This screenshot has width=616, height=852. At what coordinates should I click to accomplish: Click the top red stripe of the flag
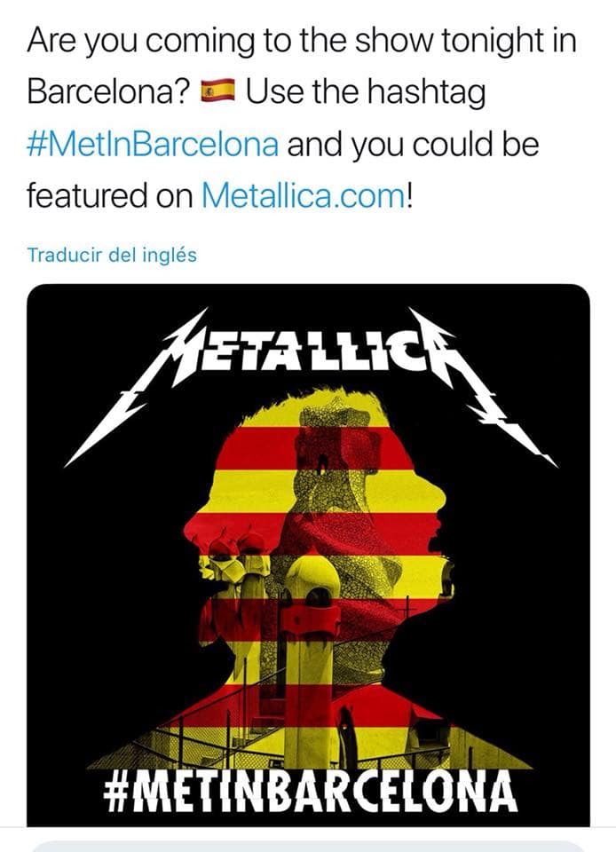point(315,447)
